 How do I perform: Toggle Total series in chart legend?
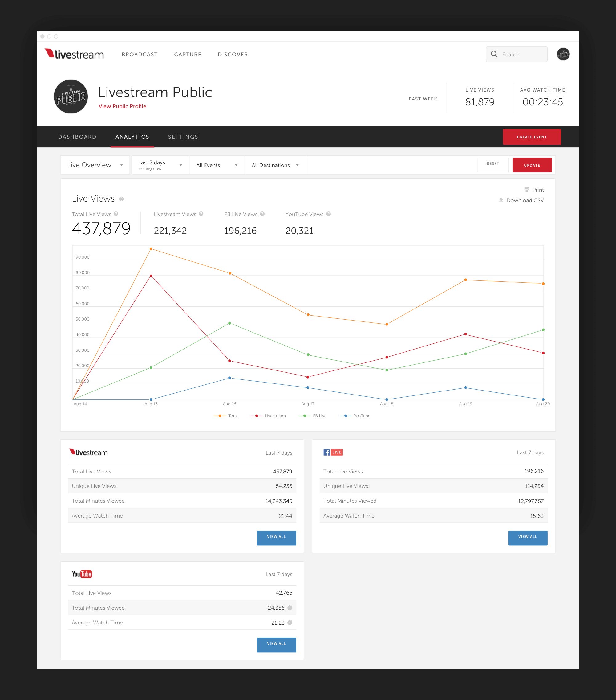pos(225,416)
